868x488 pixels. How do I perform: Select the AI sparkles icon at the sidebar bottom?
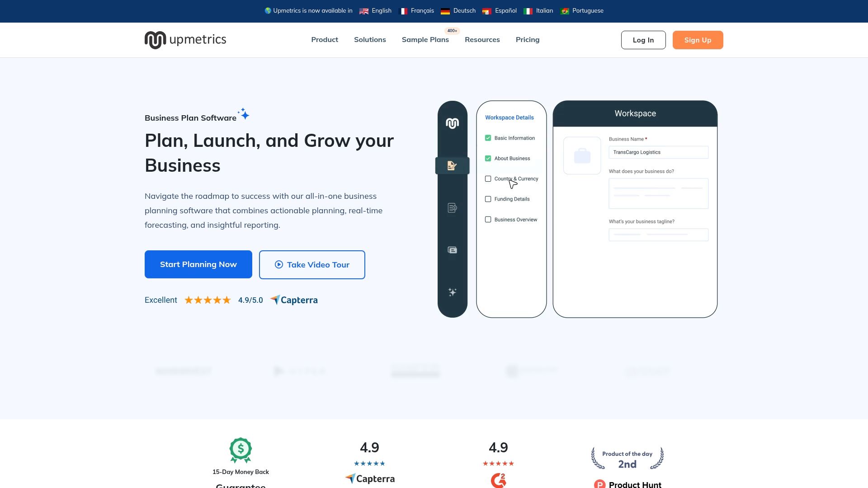tap(452, 292)
